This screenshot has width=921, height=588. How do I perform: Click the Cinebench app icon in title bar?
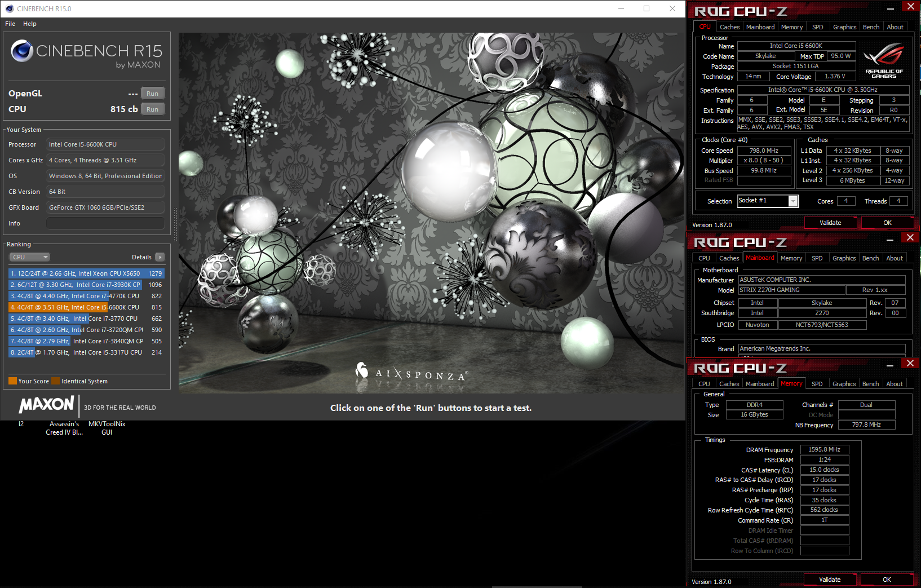9,8
